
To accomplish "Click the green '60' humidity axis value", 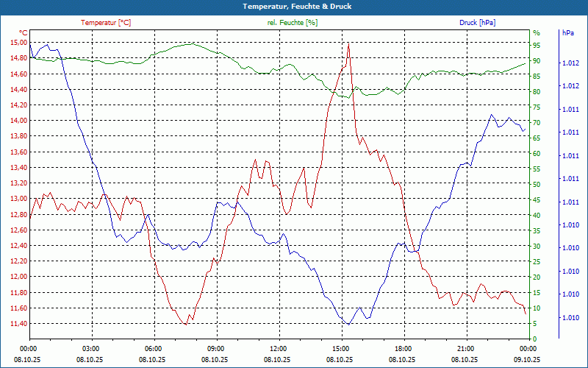I will [537, 154].
